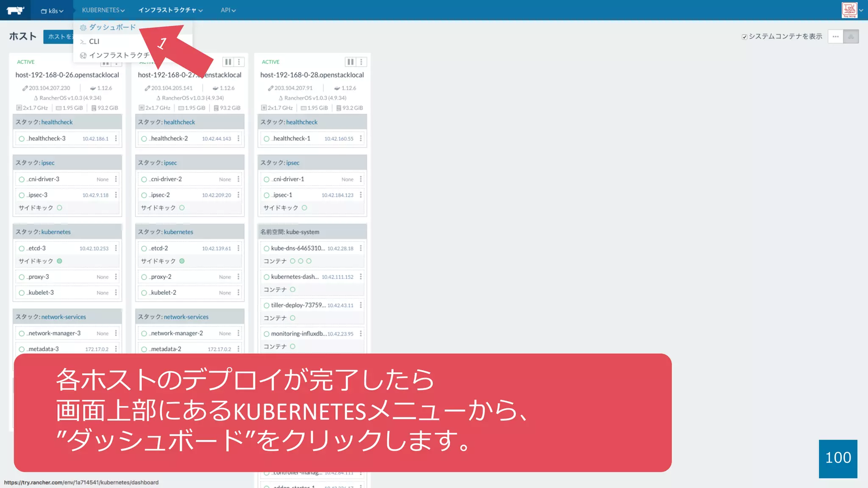Viewport: 868px width, 488px height.
Task: Open the API menu
Action: [x=228, y=10]
